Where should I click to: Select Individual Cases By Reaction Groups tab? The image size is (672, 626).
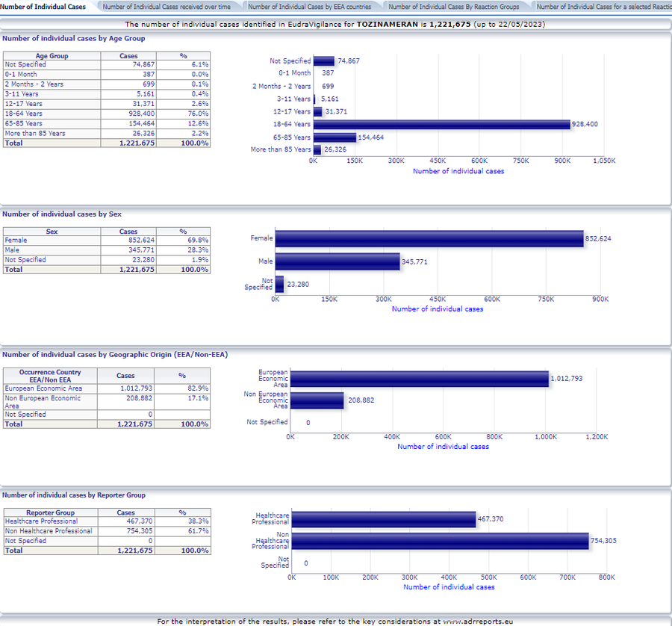pos(454,7)
